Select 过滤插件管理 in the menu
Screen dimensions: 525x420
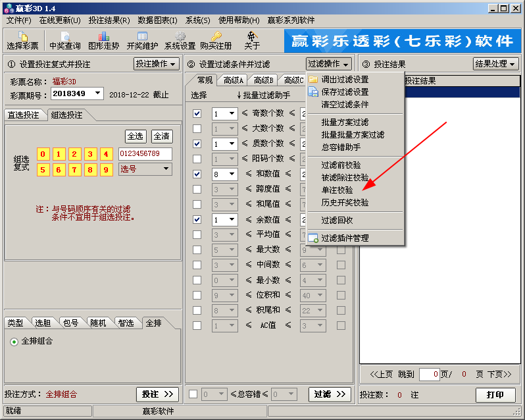345,238
